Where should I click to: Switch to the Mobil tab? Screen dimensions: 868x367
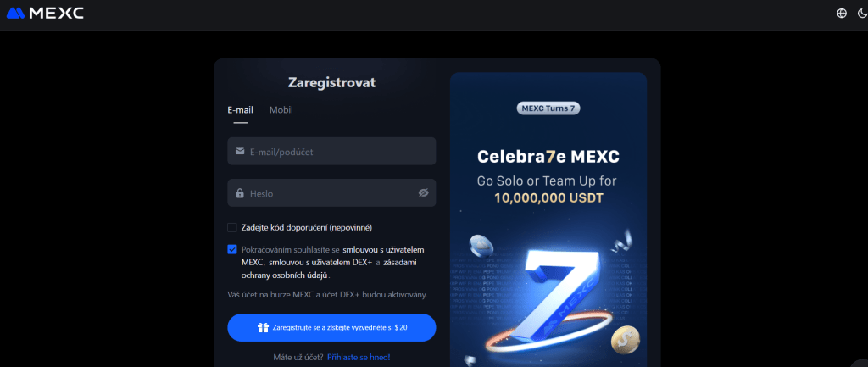(x=281, y=110)
